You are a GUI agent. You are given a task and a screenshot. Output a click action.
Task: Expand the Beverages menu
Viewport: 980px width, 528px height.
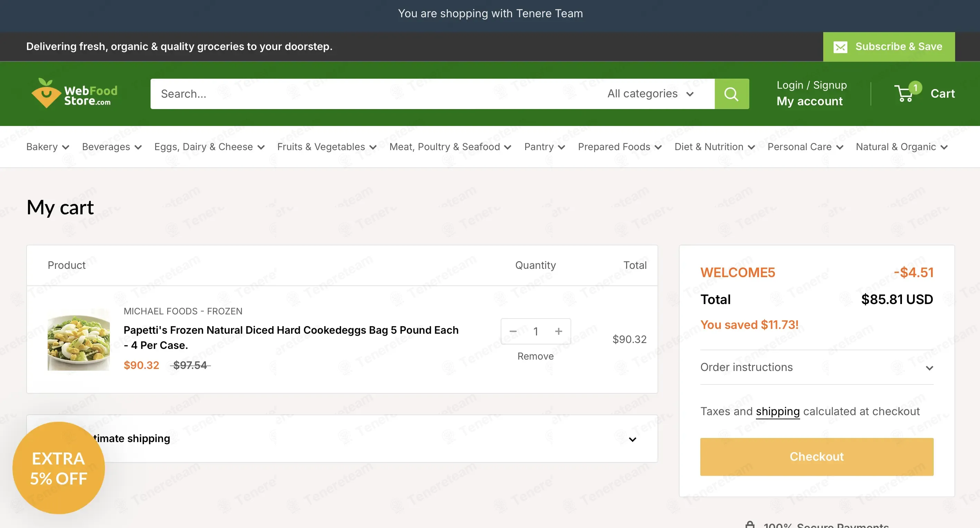coord(112,147)
